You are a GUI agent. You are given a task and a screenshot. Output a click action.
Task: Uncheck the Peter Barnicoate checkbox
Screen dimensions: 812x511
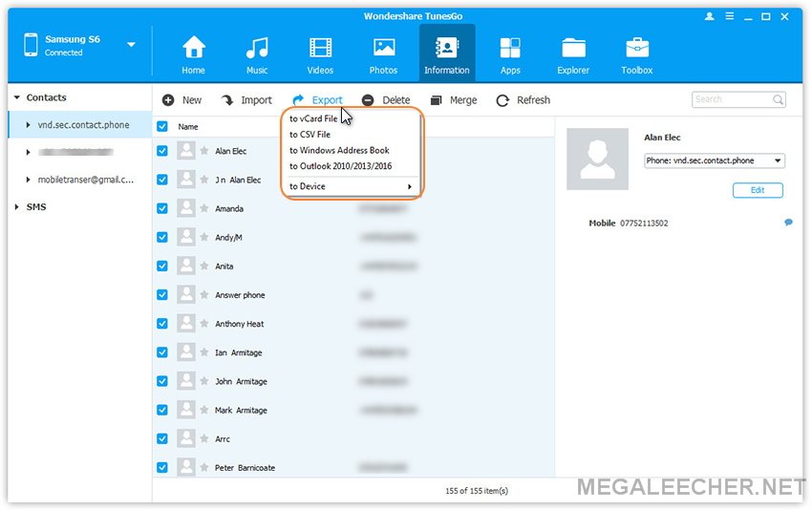(162, 467)
